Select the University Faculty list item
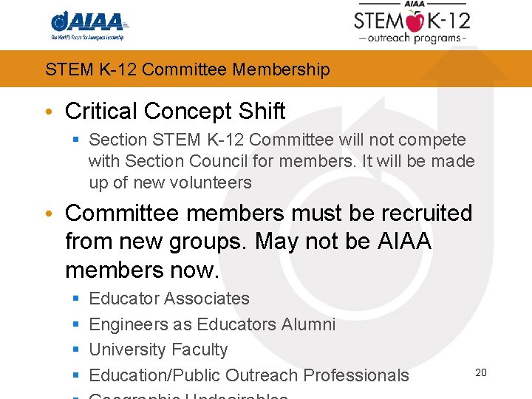This screenshot has height=399, width=532. pos(158,349)
